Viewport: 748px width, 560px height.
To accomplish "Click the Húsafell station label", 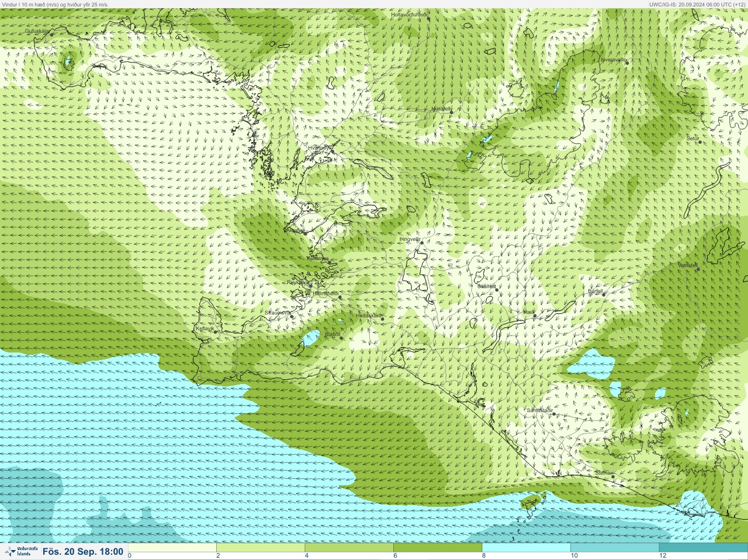I will click(x=441, y=109).
